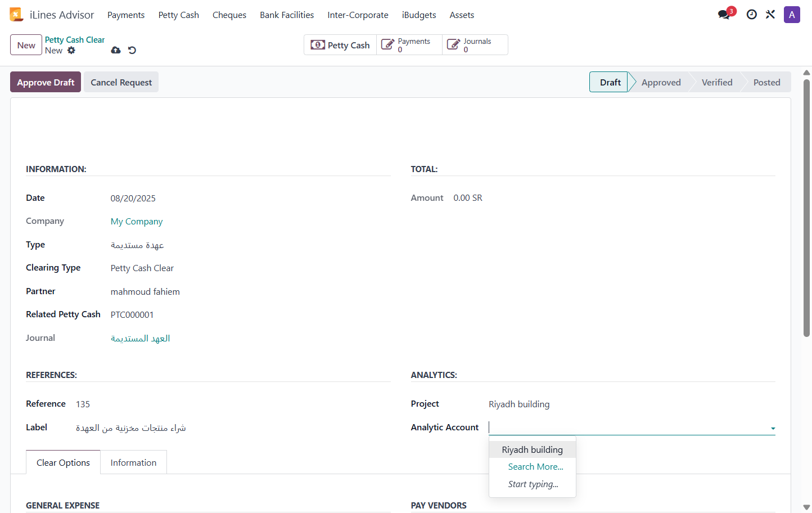Click the Verified status stage
Viewport: 812px width, 513px height.
tap(717, 82)
